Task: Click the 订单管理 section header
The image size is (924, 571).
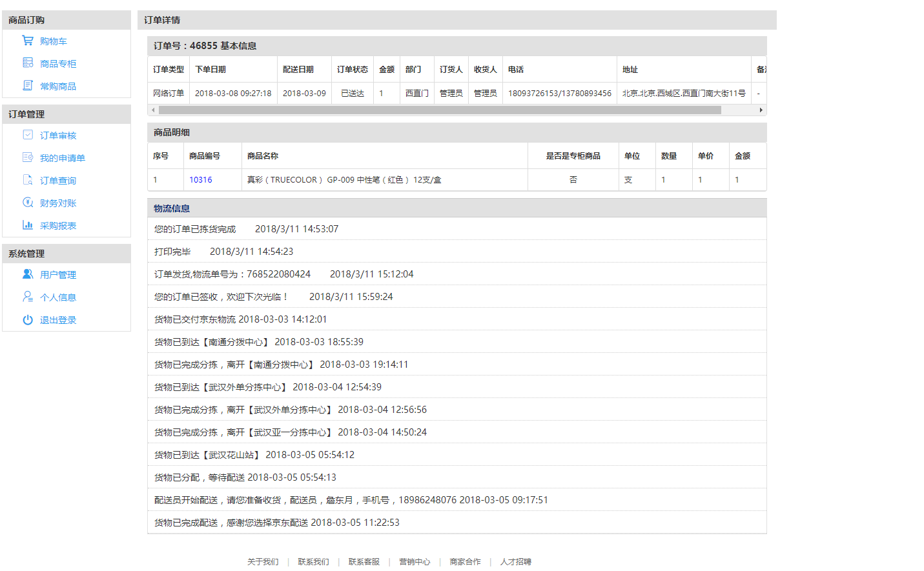Action: click(x=67, y=114)
